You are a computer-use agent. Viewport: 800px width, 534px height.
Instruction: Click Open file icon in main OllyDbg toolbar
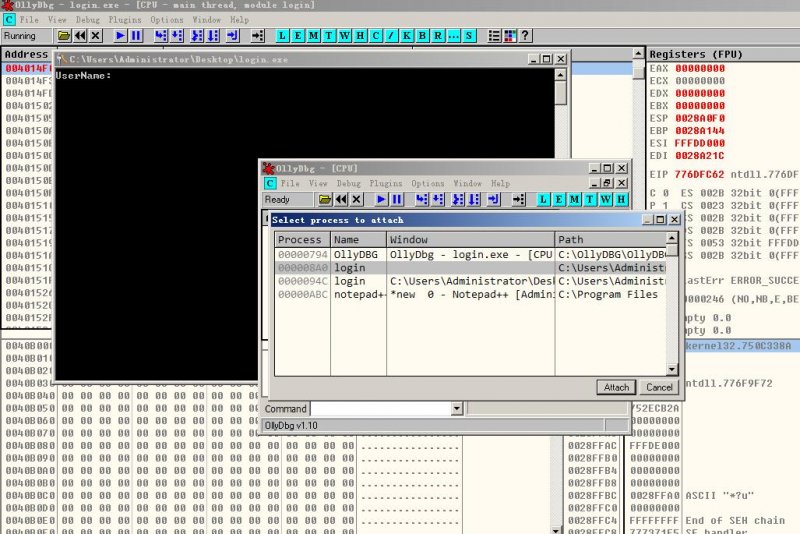(64, 36)
